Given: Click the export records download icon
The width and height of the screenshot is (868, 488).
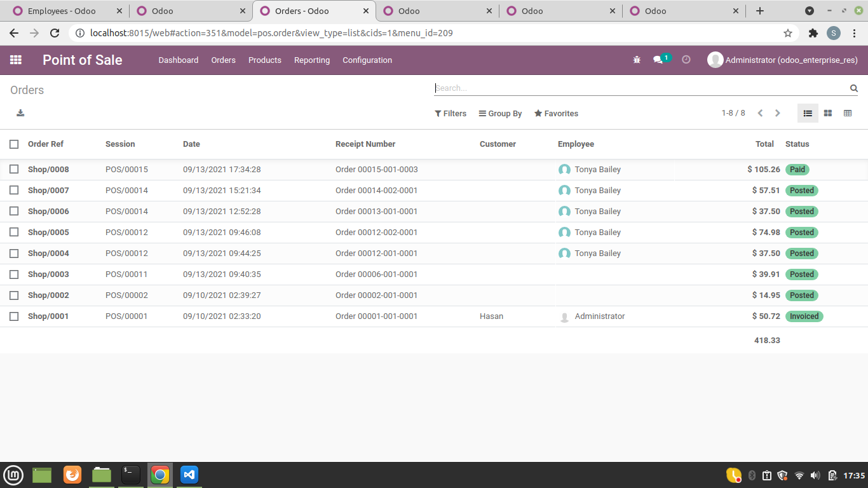Looking at the screenshot, I should click(x=20, y=112).
